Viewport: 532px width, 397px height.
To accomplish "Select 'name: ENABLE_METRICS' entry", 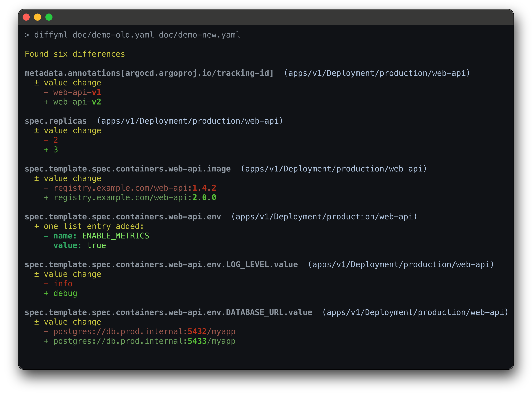I will [101, 236].
